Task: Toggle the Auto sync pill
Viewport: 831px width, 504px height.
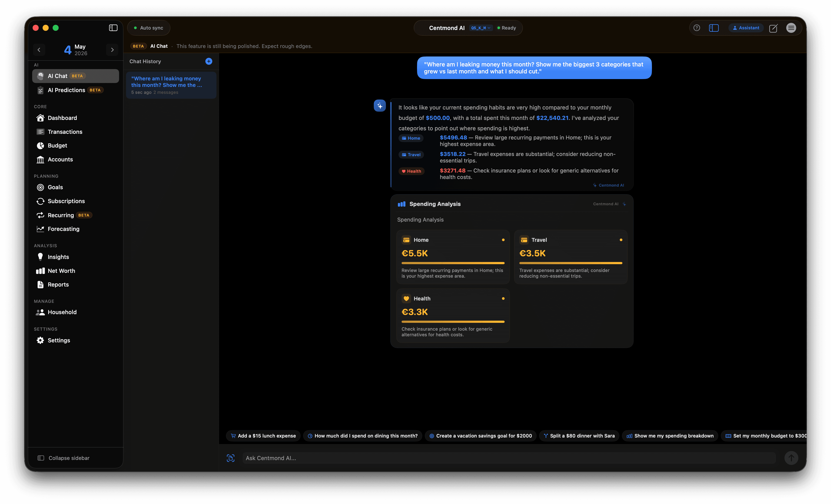Action: point(149,28)
